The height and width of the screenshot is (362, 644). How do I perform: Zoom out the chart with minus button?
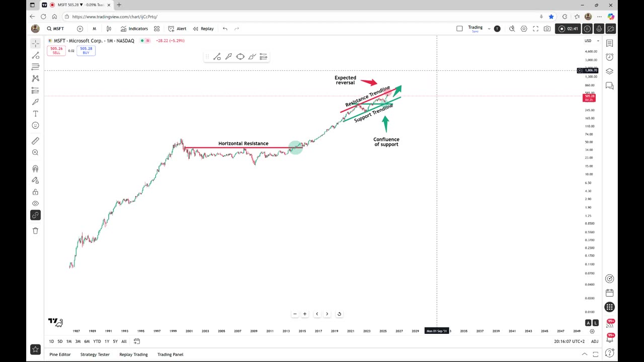tap(295, 314)
